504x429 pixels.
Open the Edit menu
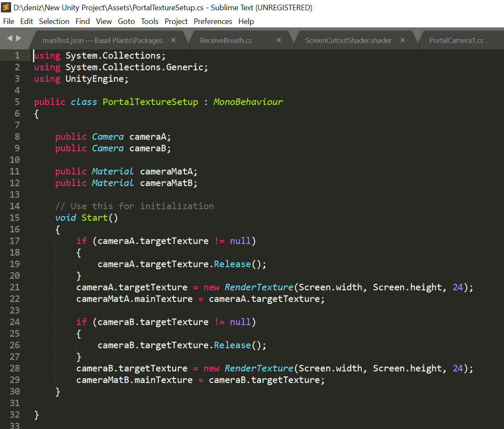[x=27, y=21]
